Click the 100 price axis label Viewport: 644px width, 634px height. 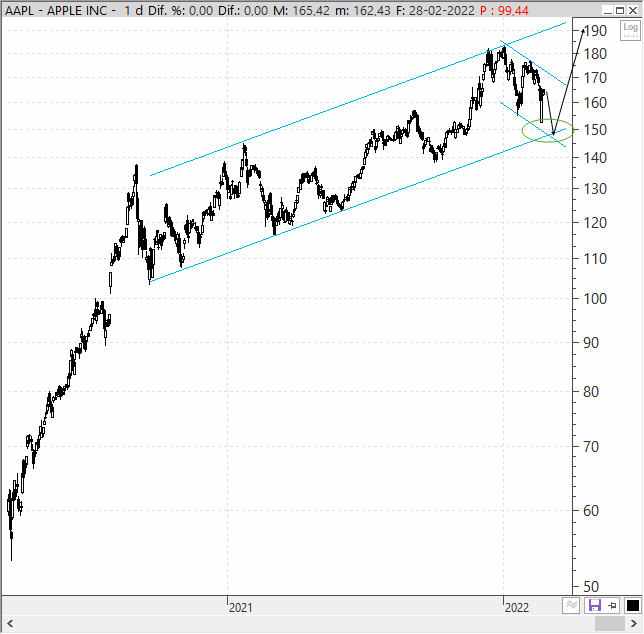[x=595, y=299]
